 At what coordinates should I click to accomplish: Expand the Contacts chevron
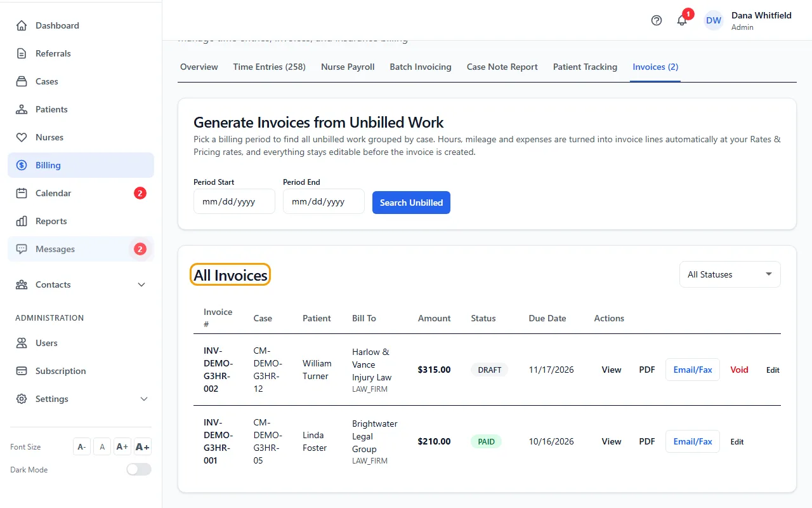click(141, 284)
